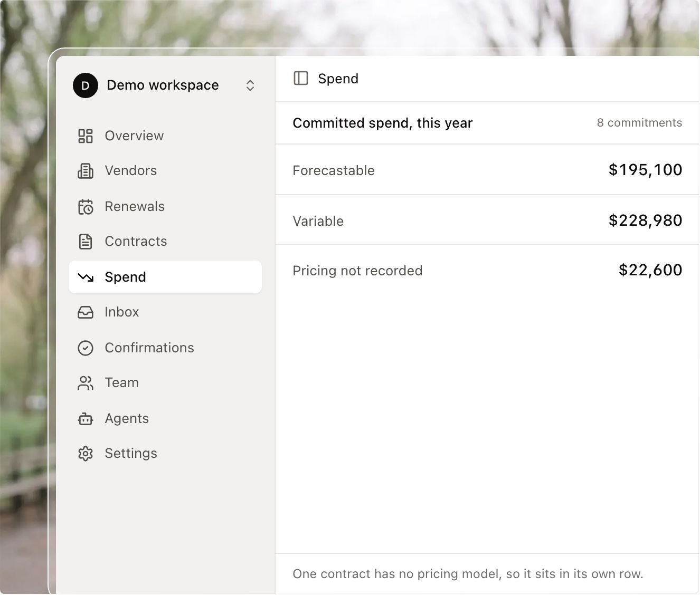Click the Inbox tray icon

click(86, 312)
